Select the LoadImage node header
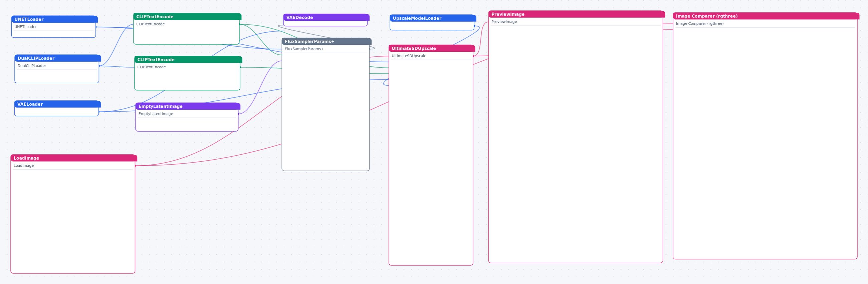The image size is (868, 284). click(74, 158)
